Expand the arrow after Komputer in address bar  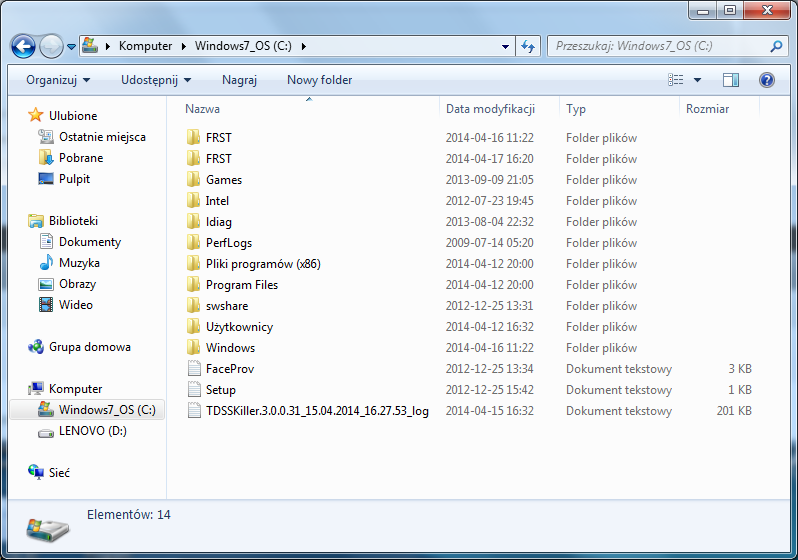184,46
